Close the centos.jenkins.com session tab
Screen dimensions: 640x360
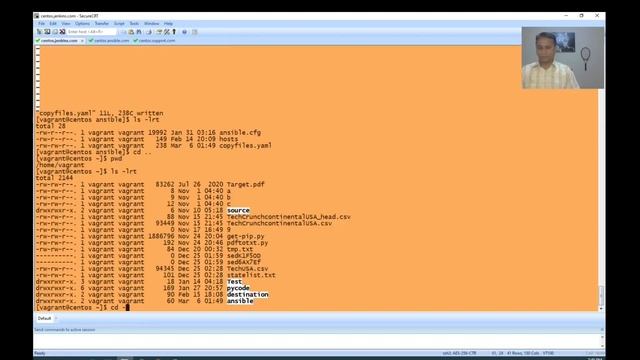click(82, 41)
